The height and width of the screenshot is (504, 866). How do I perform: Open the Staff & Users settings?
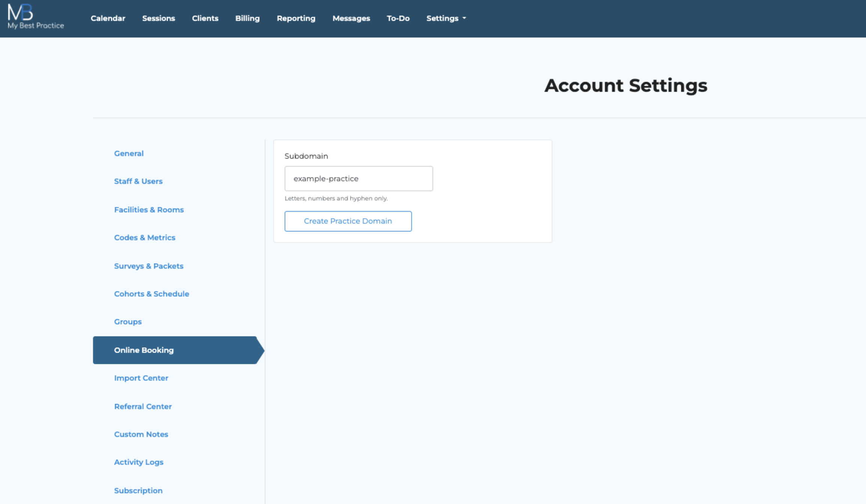click(x=138, y=181)
